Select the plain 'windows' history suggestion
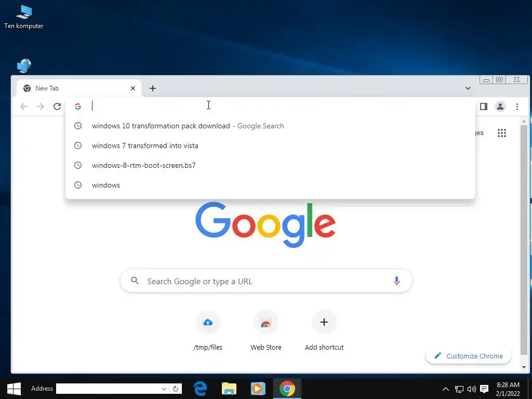This screenshot has height=399, width=532. (x=270, y=185)
